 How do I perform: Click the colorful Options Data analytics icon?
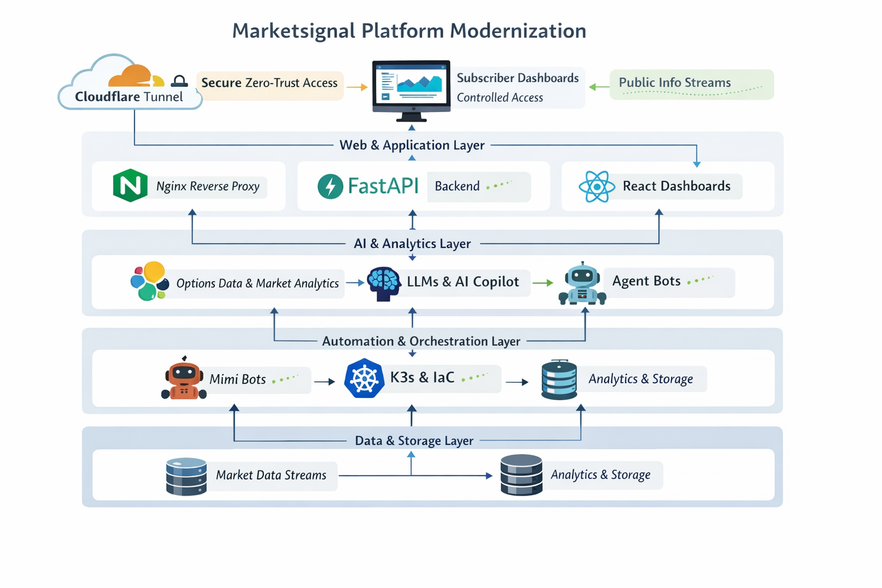coord(149,281)
